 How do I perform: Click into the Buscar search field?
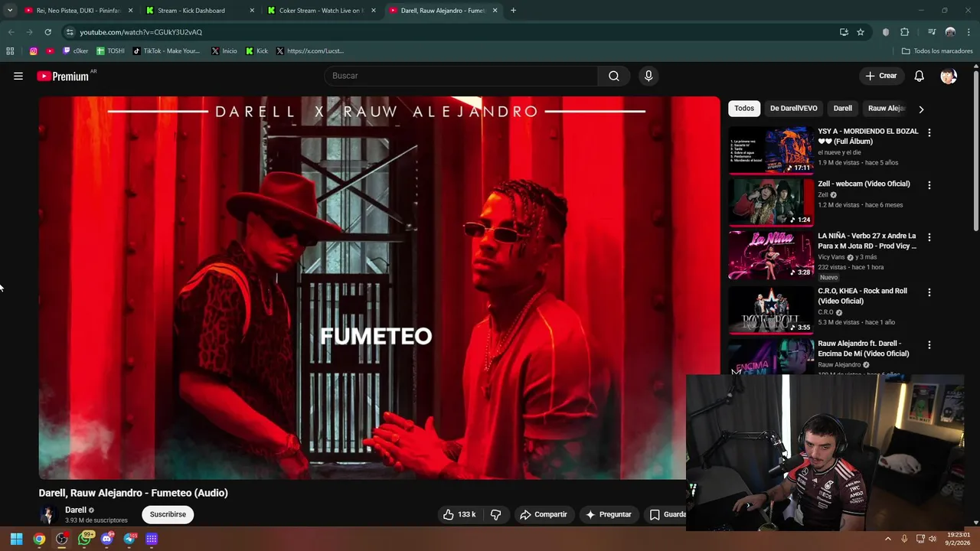pos(462,76)
